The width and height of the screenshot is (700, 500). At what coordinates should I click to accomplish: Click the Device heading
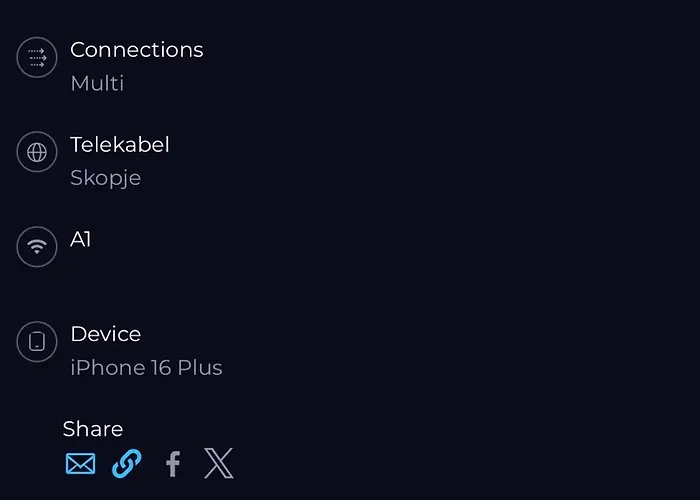[105, 334]
